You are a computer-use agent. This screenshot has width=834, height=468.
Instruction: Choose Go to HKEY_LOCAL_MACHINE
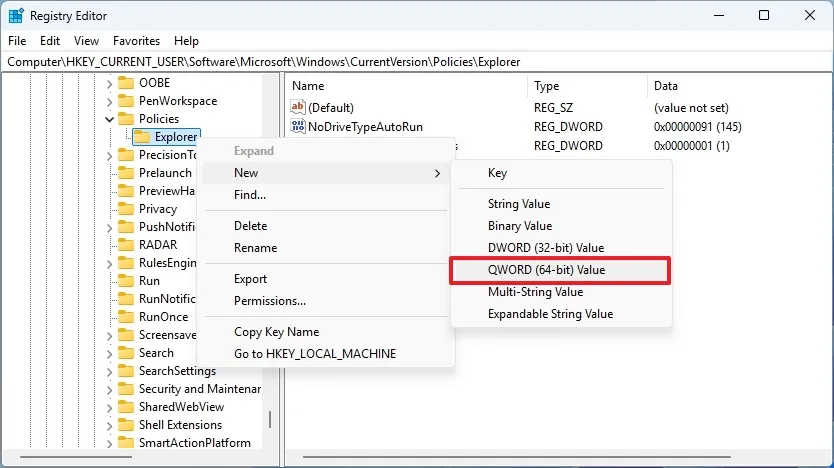314,354
